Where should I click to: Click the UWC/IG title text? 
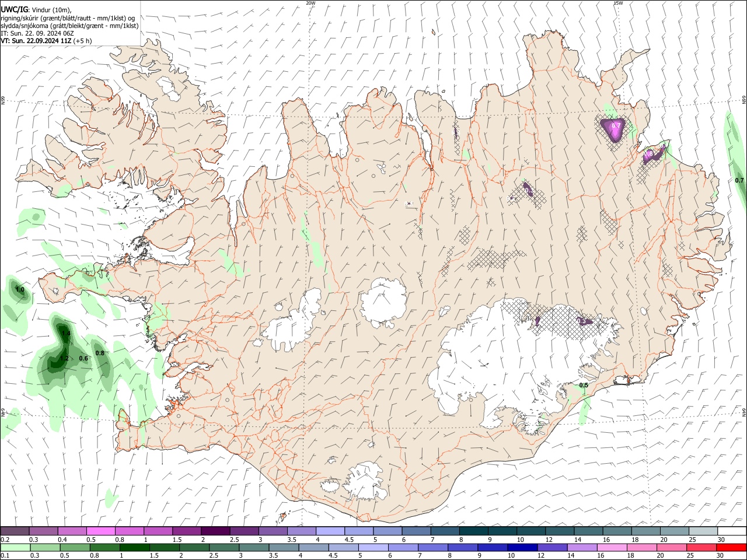(x=14, y=10)
